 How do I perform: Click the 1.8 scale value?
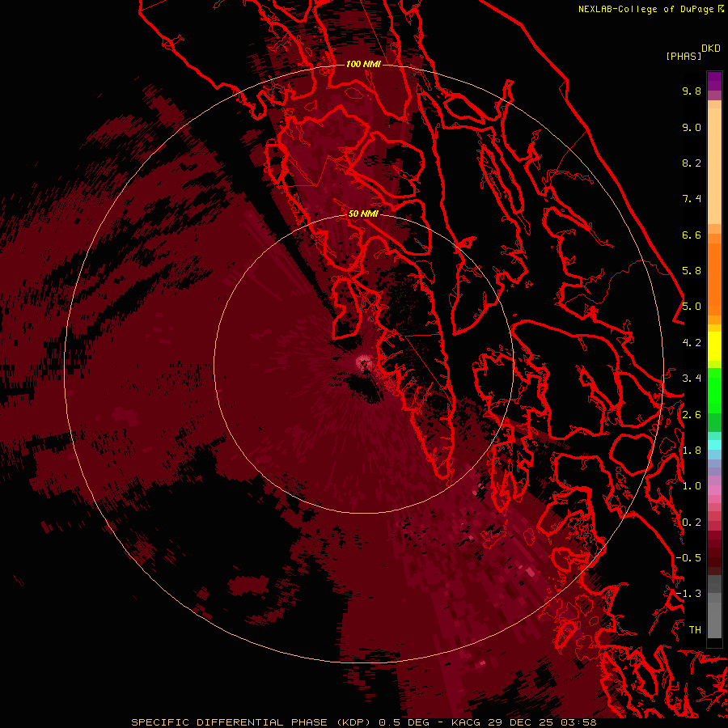point(692,451)
